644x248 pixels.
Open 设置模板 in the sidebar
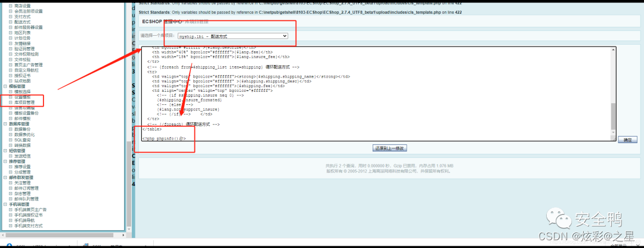22,97
